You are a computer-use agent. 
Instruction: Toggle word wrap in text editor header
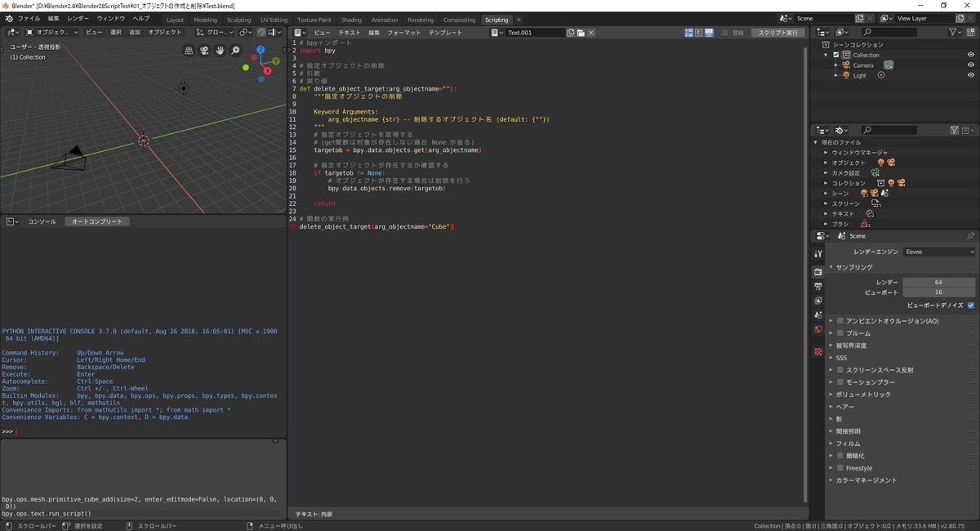[x=698, y=33]
